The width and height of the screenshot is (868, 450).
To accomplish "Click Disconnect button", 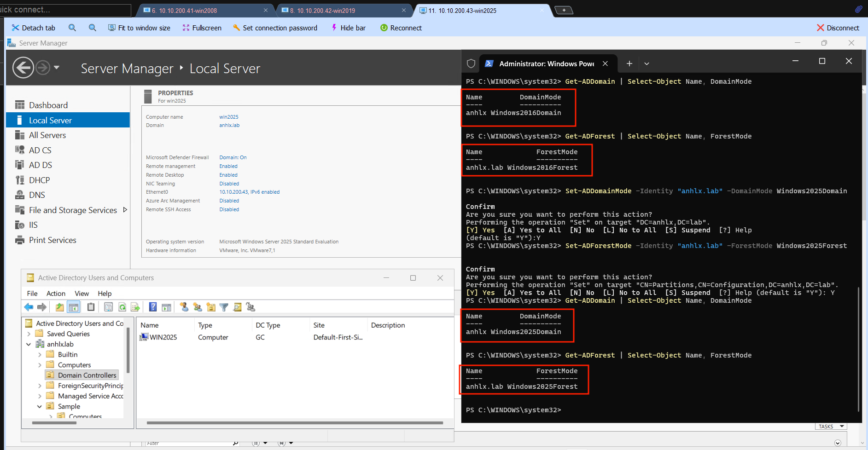I will (838, 28).
